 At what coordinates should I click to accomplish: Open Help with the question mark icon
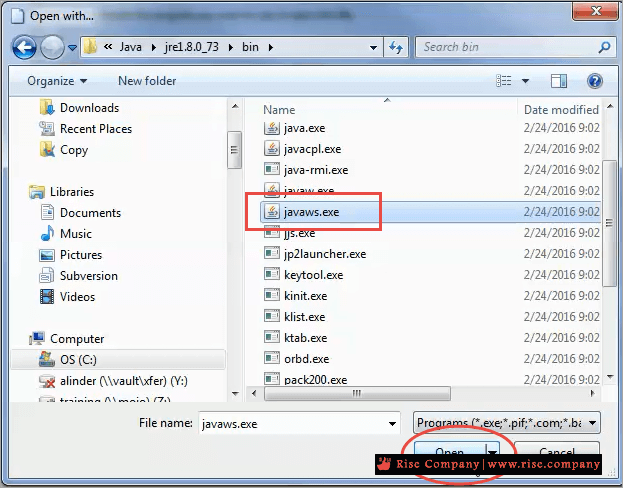[x=594, y=81]
